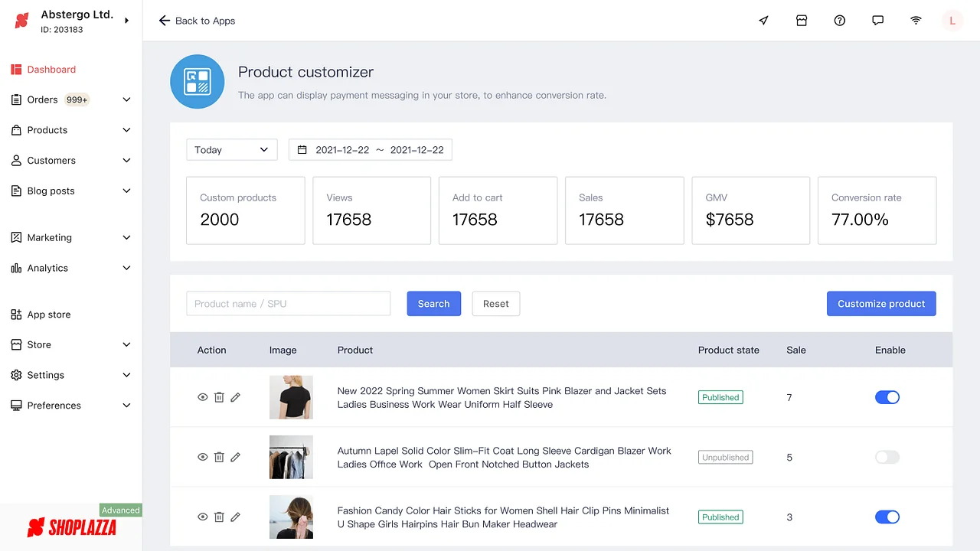Viewport: 980px width, 551px height.
Task: Edit the Autumn Lapel Coat product
Action: [235, 457]
